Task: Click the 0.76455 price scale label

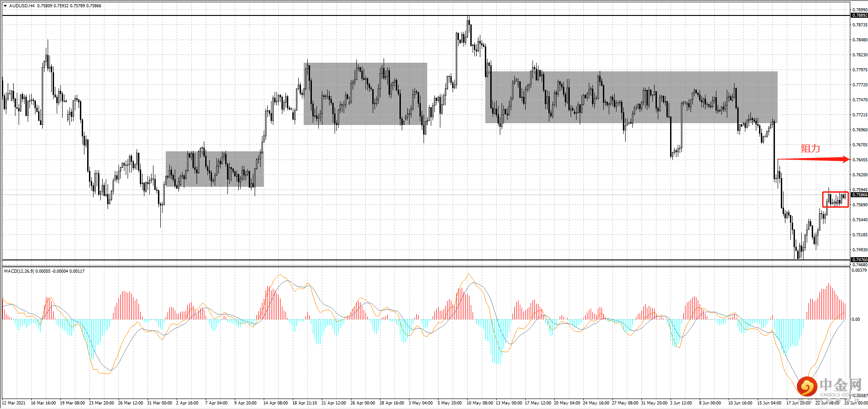Action: (x=860, y=160)
